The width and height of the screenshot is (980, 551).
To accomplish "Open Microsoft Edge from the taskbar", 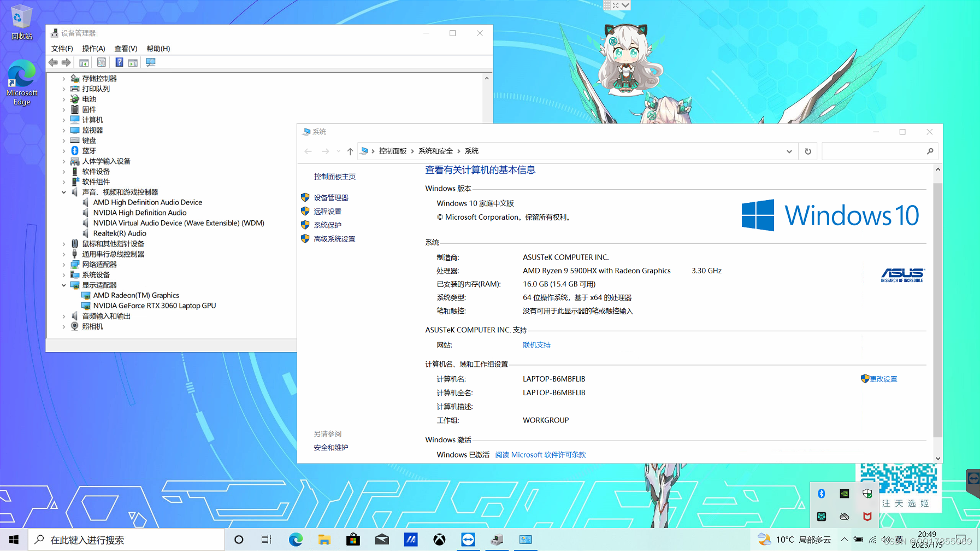I will coord(296,540).
